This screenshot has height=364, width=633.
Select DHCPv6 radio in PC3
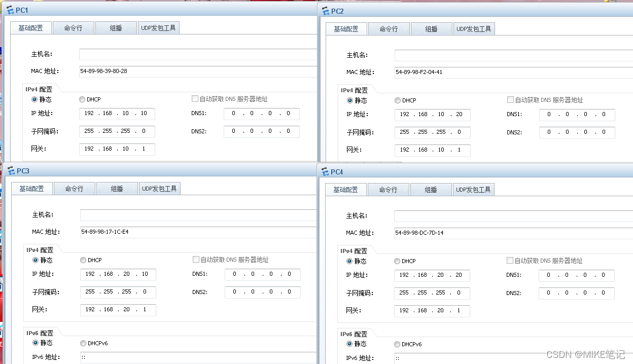(x=83, y=343)
